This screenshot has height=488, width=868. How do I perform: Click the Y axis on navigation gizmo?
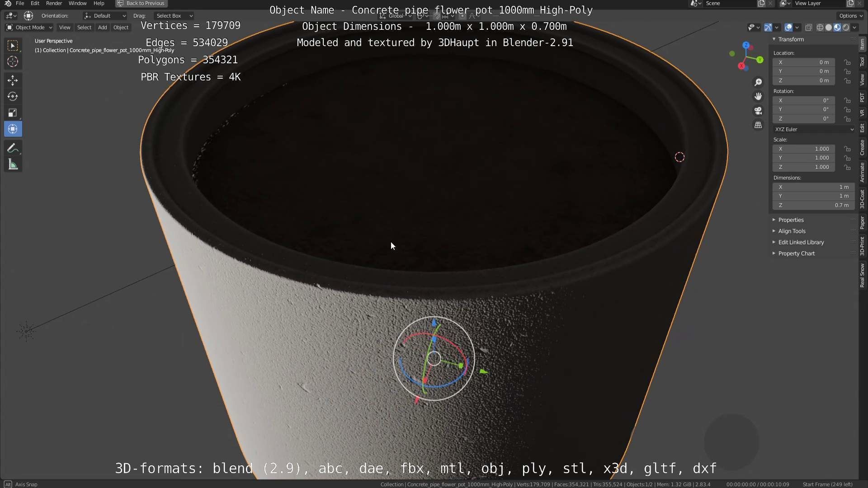[760, 60]
